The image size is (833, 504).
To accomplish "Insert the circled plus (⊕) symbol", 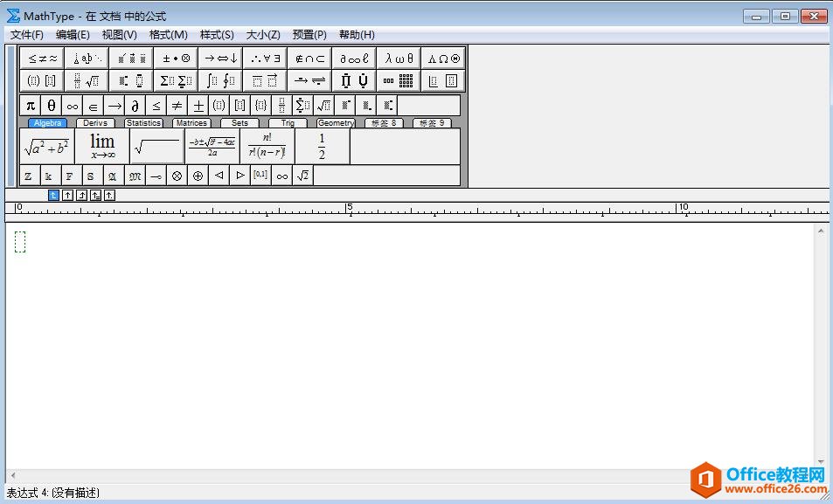I will point(198,176).
